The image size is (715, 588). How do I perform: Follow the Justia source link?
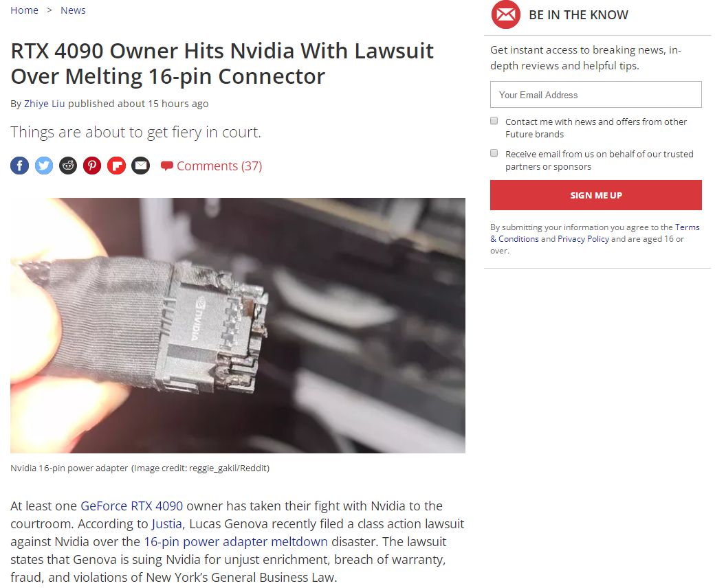(167, 524)
